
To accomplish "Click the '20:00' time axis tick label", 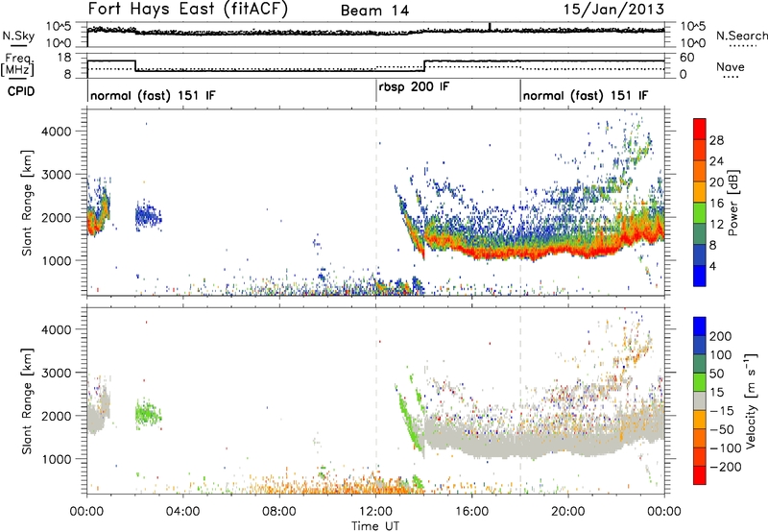I will 568,512.
